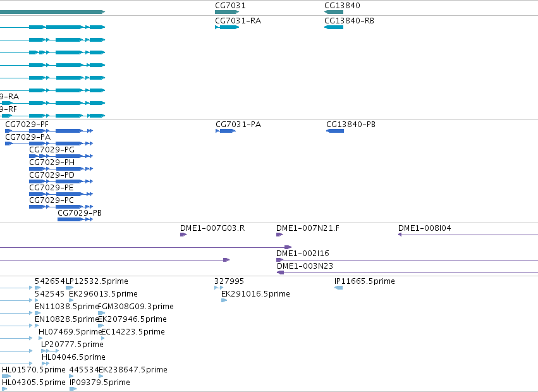Viewport: 538px width, 392px height.
Task: Select the HL04046.5prime label
Action: click(x=73, y=358)
